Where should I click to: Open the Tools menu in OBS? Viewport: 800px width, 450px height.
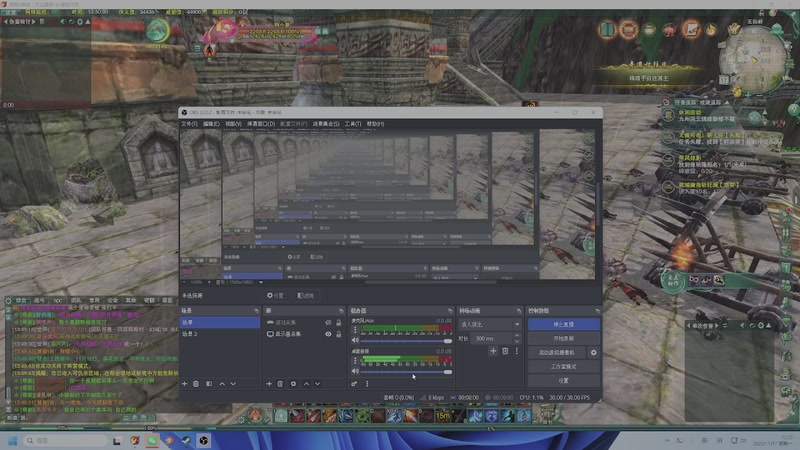click(x=353, y=124)
